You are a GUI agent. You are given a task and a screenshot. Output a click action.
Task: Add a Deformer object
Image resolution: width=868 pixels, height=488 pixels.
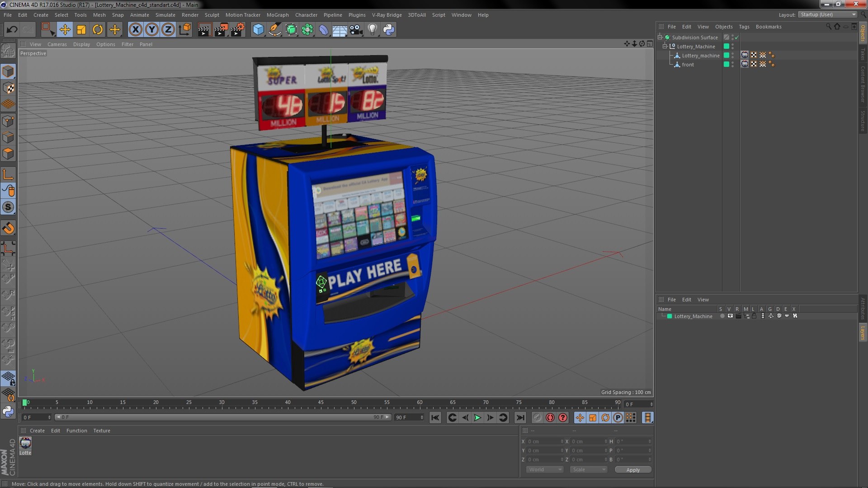(x=324, y=30)
